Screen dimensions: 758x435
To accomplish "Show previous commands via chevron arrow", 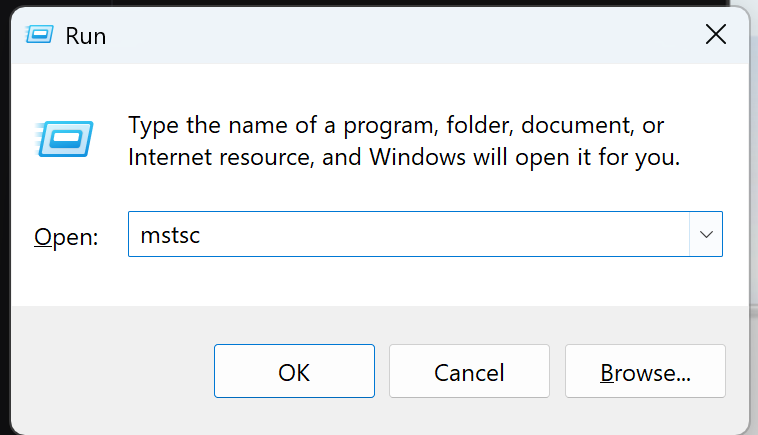I will pyautogui.click(x=706, y=234).
